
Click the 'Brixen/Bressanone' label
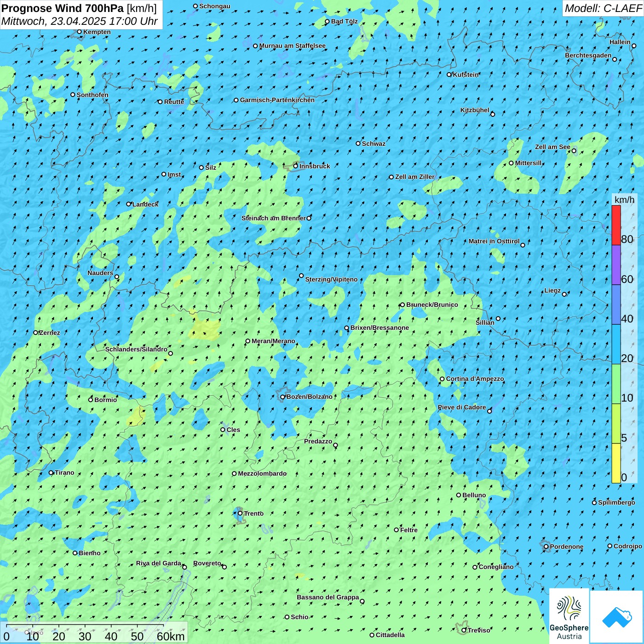pos(379,328)
